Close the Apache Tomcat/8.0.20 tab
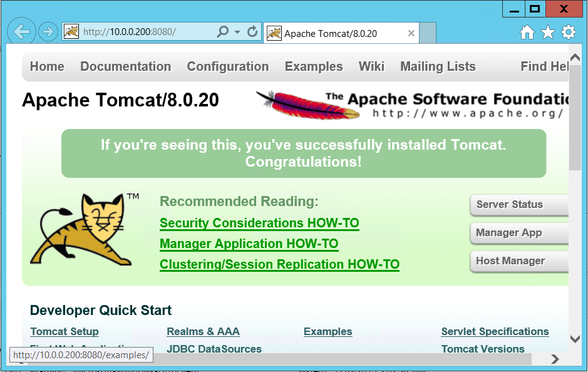This screenshot has height=372, width=588. click(411, 33)
